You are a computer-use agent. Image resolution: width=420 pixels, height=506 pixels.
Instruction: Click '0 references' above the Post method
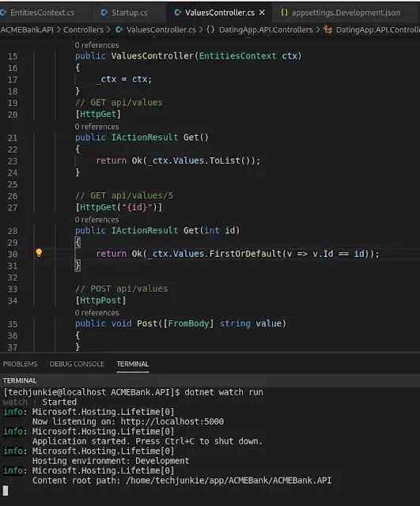tap(96, 313)
